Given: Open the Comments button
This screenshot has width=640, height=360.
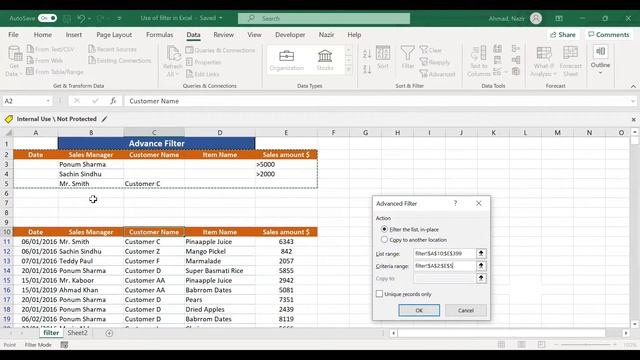Looking at the screenshot, I should (609, 35).
